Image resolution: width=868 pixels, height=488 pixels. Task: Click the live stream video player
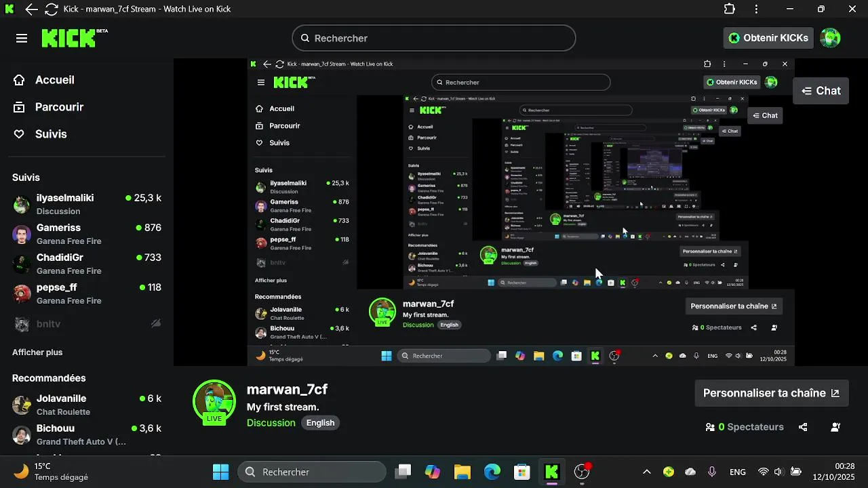tap(521, 212)
